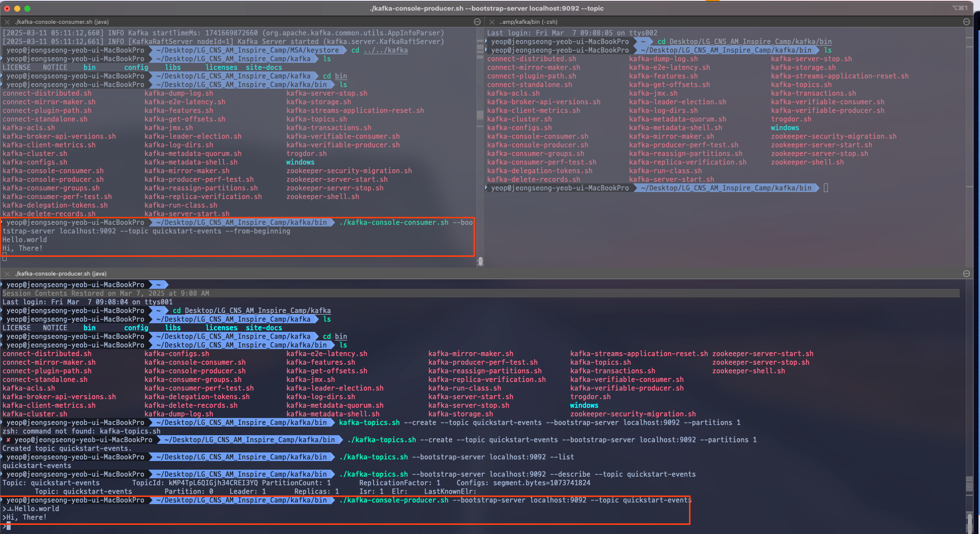Click 'kafka-jmx.sh' in the zsh pane listing

(x=653, y=93)
